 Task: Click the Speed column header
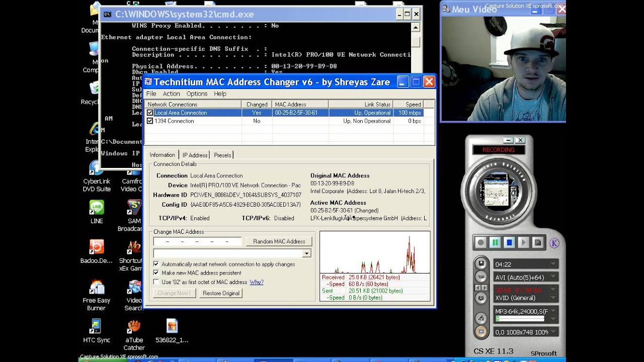point(408,105)
